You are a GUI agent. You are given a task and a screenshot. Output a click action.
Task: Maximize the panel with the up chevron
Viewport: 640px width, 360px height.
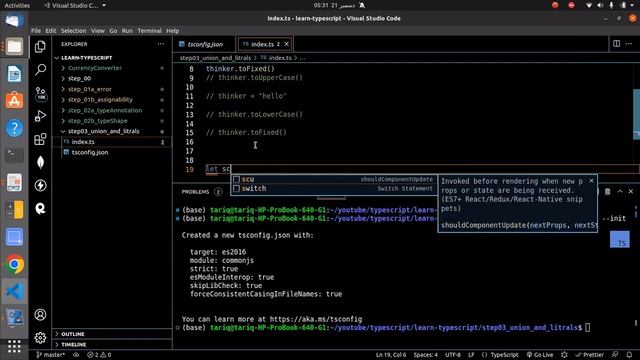point(620,191)
